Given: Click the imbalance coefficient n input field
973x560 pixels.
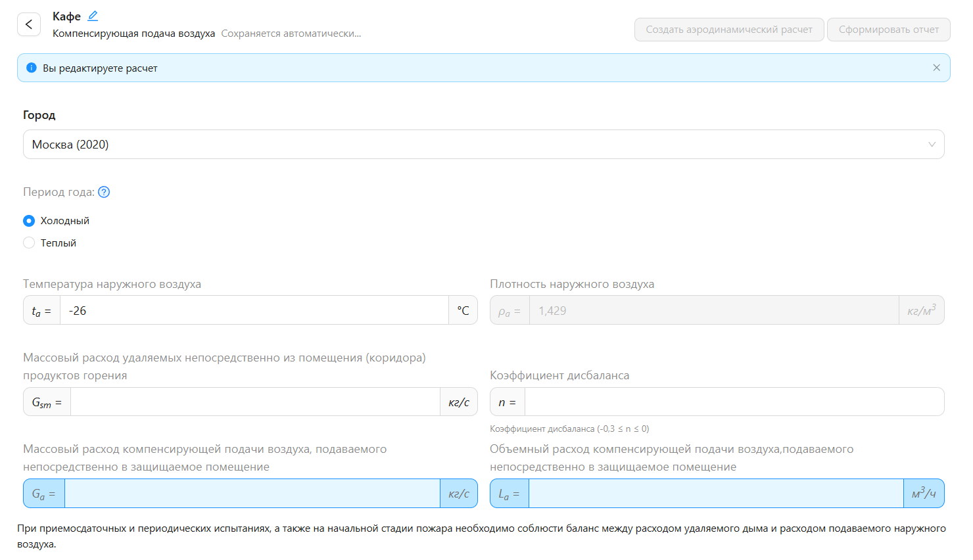Looking at the screenshot, I should (x=734, y=402).
